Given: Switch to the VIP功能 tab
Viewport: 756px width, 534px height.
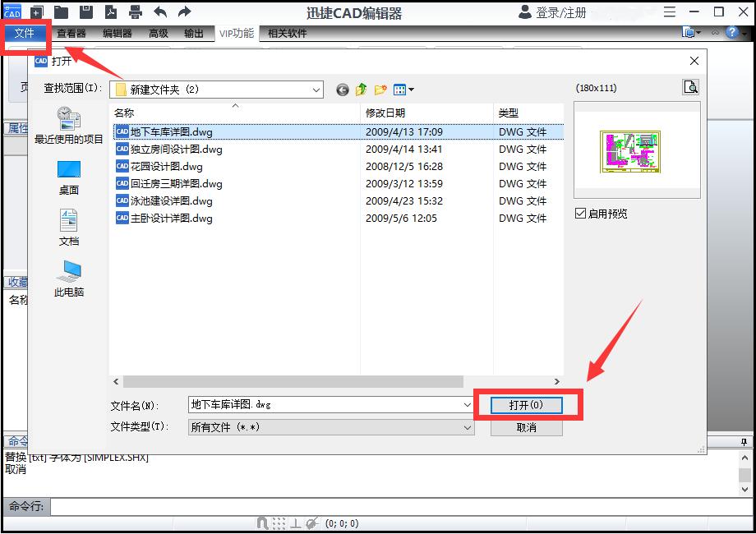Looking at the screenshot, I should 236,34.
